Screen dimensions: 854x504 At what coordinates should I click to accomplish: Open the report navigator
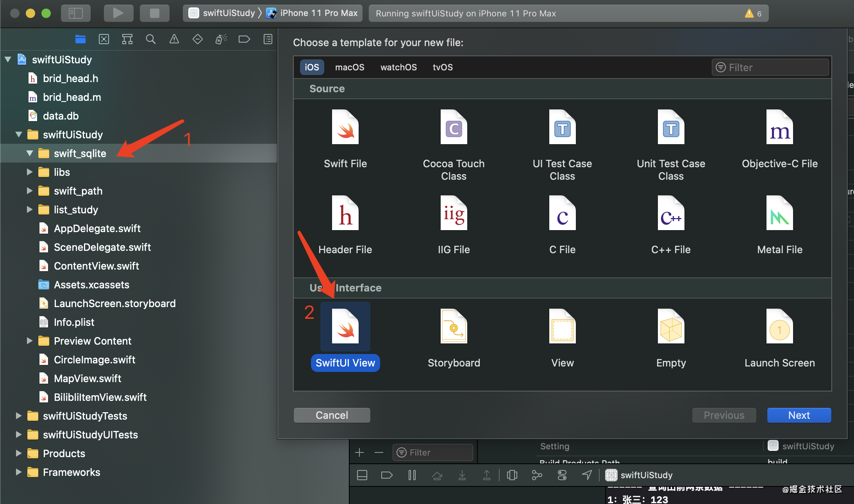pyautogui.click(x=268, y=39)
